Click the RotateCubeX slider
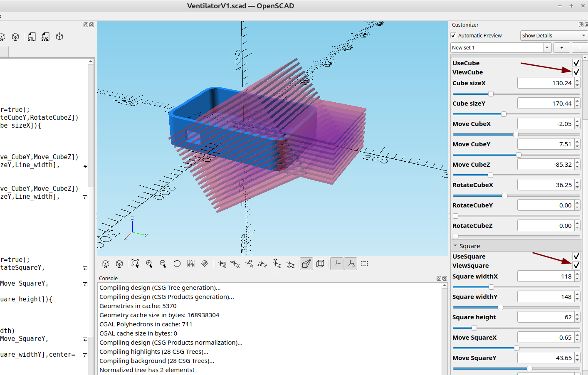 point(516,195)
